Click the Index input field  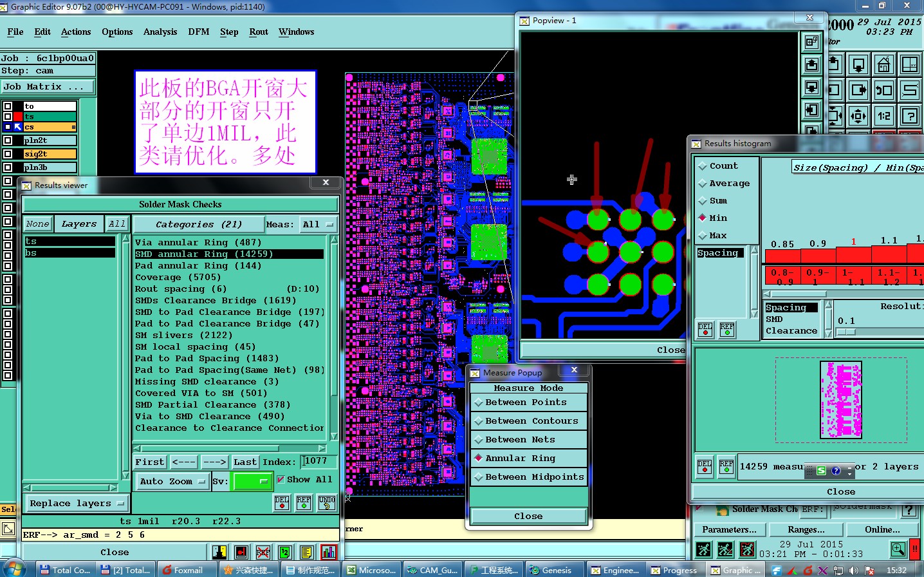coord(319,461)
